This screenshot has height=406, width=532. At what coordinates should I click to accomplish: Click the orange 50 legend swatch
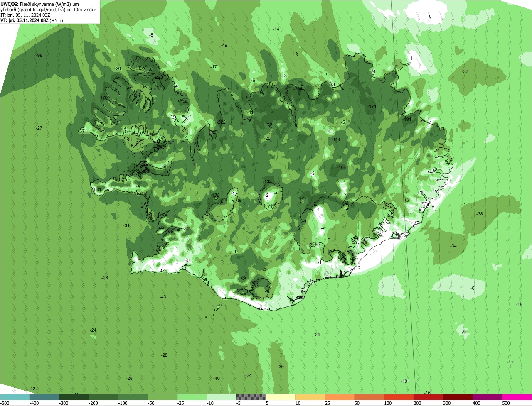[369, 397]
